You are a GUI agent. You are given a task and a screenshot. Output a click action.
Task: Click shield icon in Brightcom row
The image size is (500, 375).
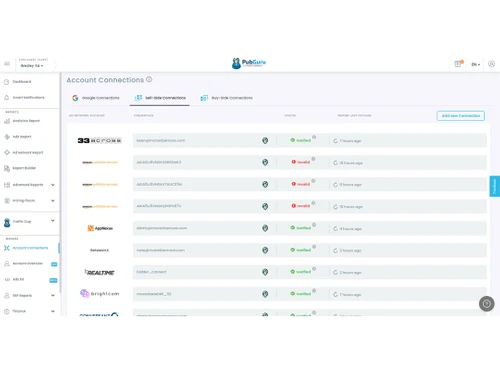coord(265,294)
